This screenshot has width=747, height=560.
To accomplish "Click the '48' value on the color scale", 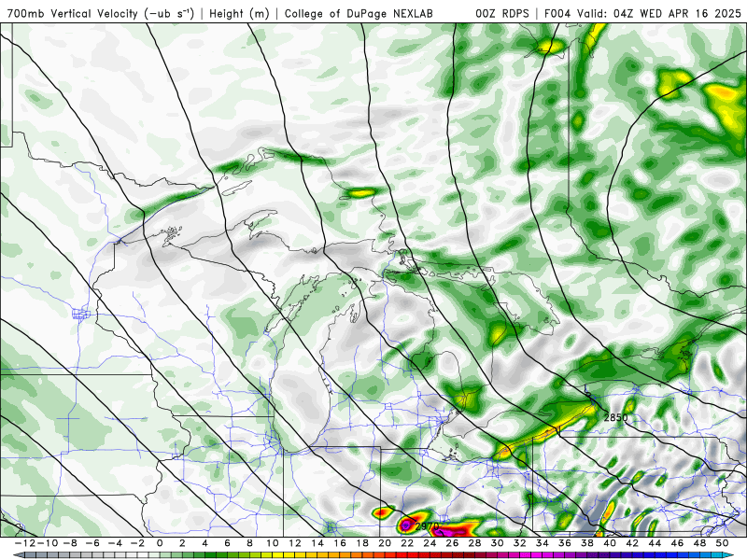I will tap(699, 543).
